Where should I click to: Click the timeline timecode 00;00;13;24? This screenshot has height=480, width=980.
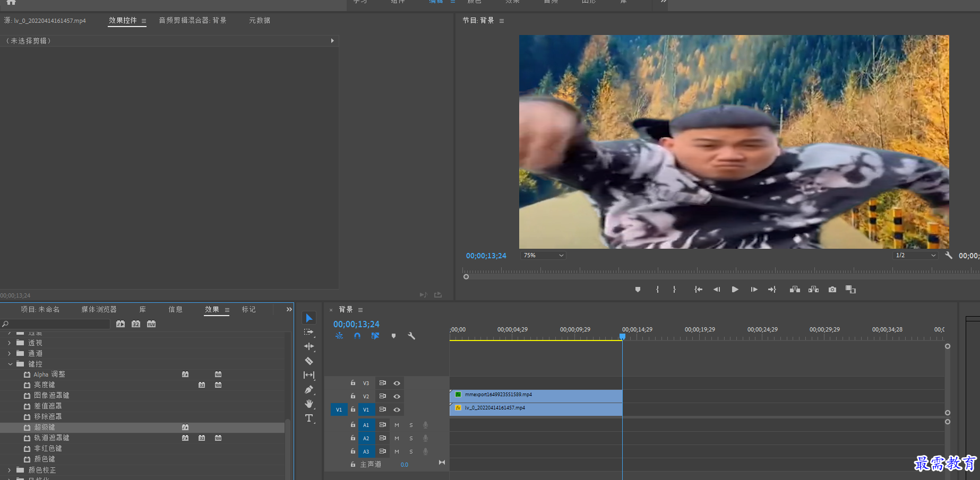(x=356, y=325)
